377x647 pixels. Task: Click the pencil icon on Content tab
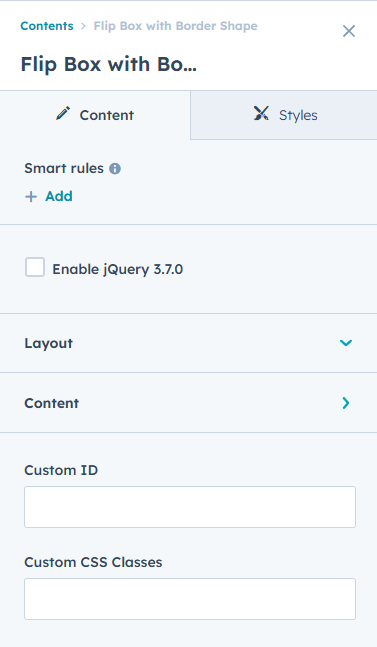63,113
